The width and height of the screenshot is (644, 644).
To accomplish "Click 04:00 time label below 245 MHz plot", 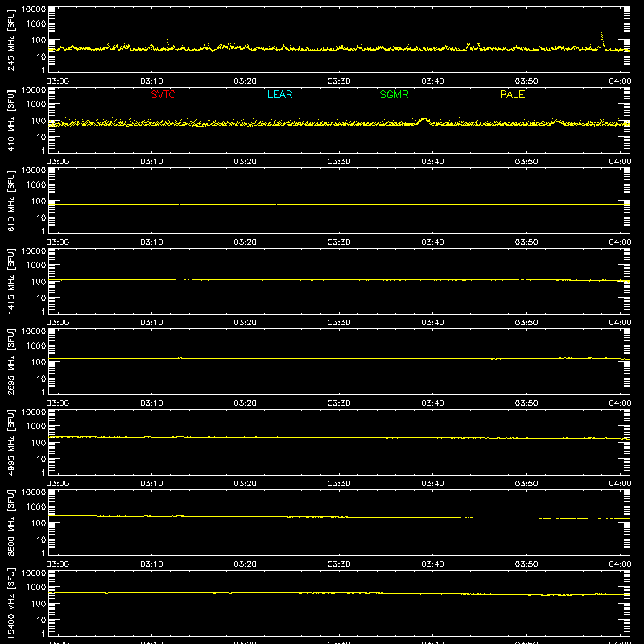I will coord(620,81).
